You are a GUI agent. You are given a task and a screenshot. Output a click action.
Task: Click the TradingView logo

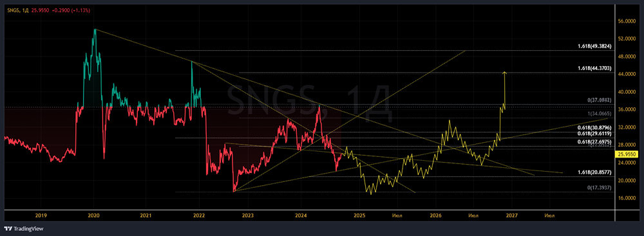[23, 229]
